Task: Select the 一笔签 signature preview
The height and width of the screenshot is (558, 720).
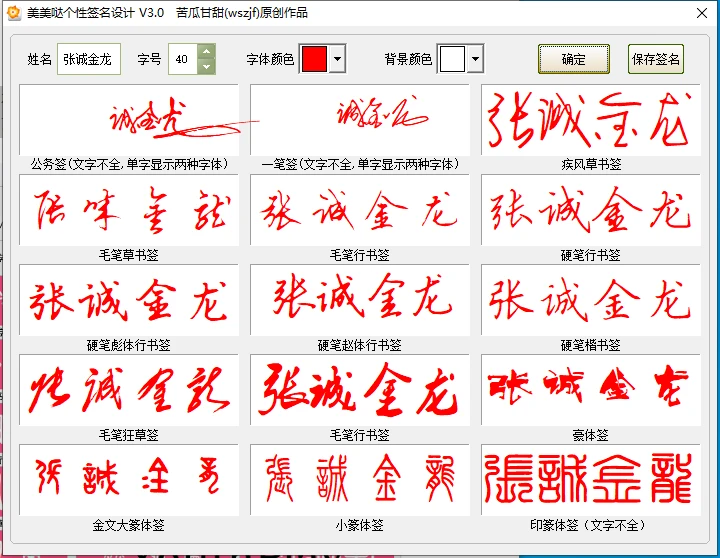Action: point(359,120)
